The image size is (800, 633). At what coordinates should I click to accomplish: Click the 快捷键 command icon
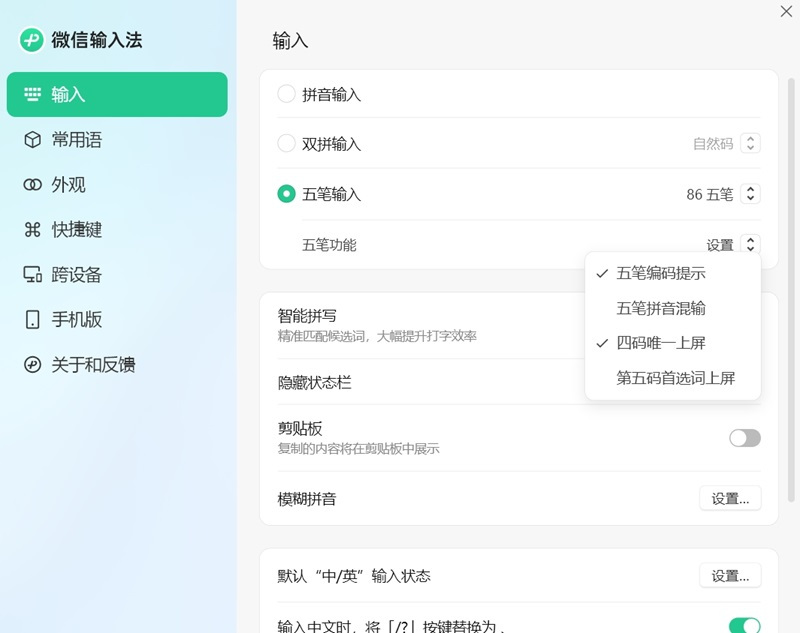[x=32, y=230]
